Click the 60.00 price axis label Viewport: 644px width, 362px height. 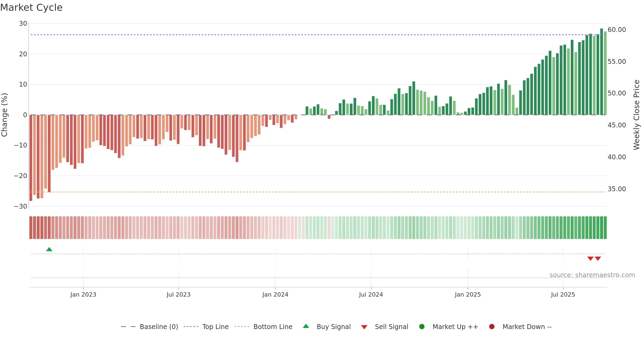[617, 29]
